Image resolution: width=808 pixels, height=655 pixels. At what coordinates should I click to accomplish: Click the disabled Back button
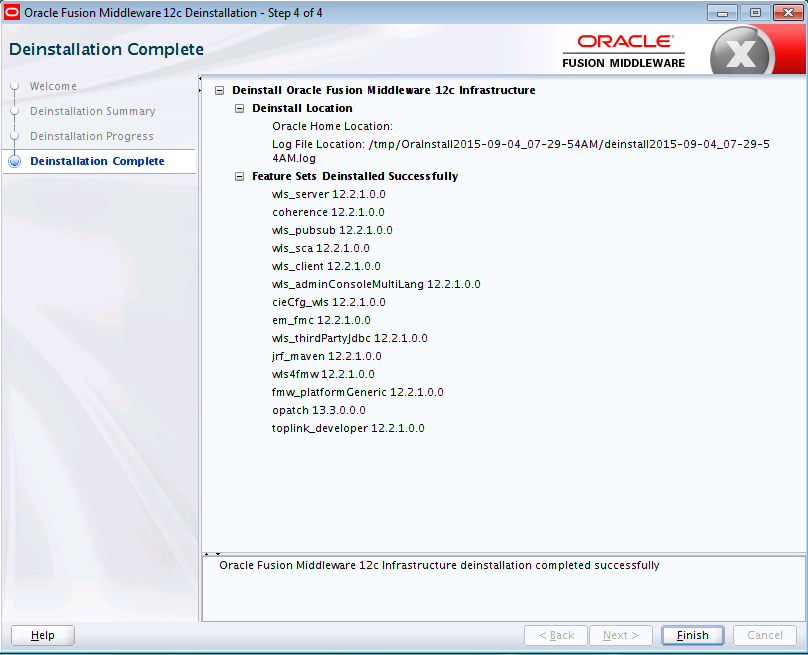[x=556, y=635]
